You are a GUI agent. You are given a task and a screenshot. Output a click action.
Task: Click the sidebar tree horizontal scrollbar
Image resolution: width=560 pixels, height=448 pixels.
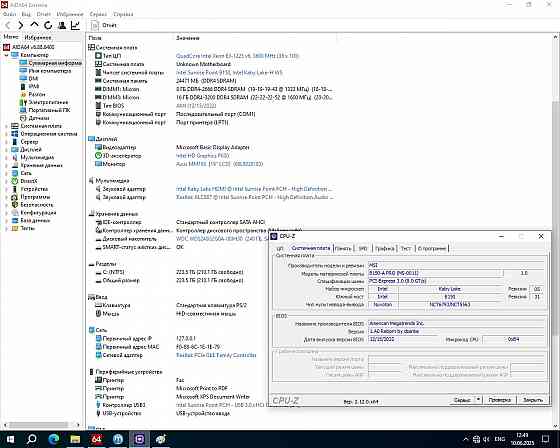[39, 425]
